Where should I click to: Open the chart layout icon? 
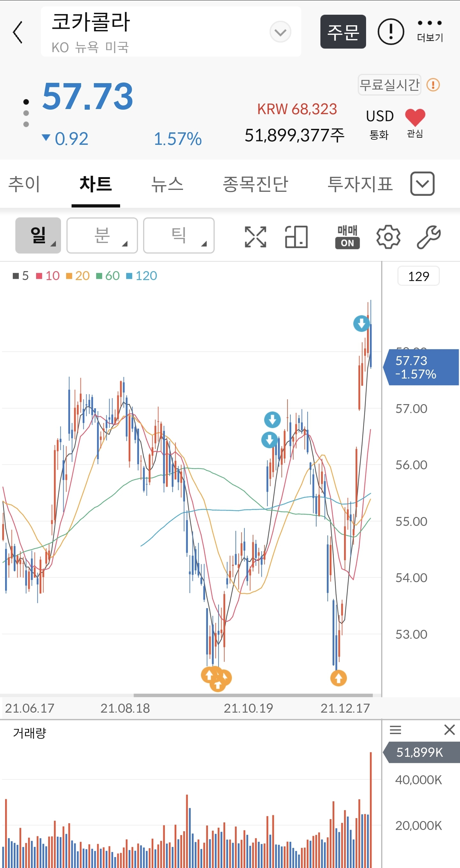click(296, 237)
